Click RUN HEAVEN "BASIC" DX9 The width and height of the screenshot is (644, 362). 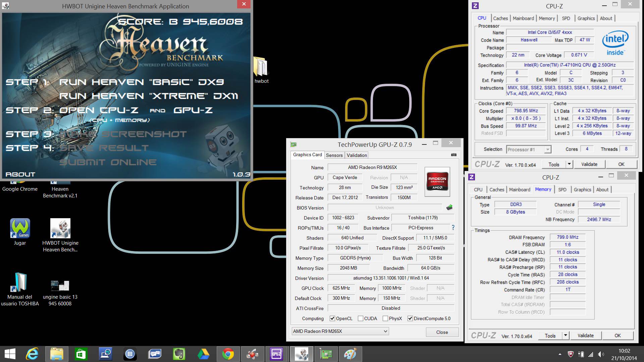[142, 82]
